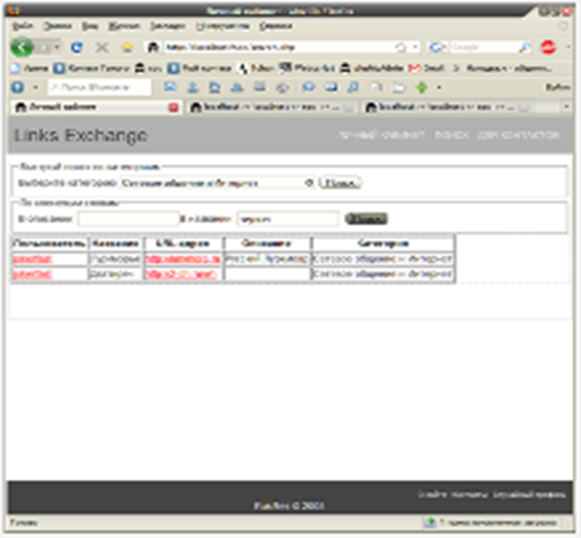
Task: Go to the Home page icon
Action: pyautogui.click(x=127, y=47)
